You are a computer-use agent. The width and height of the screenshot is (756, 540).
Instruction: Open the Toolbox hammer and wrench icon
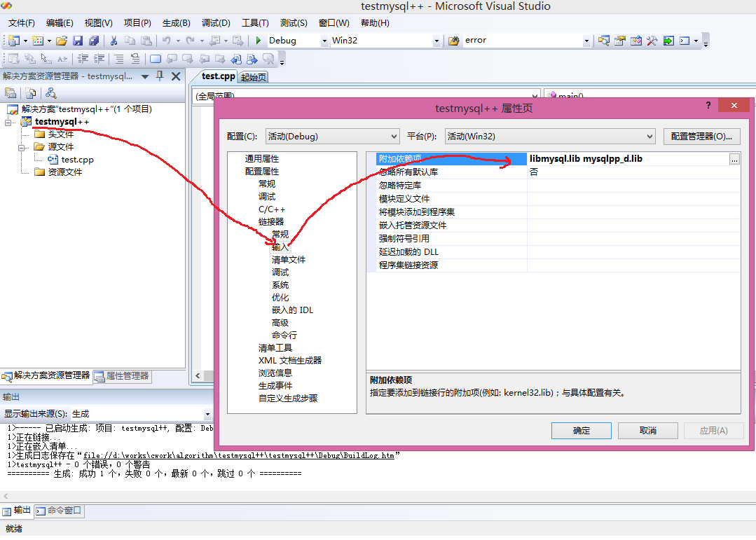pyautogui.click(x=652, y=41)
